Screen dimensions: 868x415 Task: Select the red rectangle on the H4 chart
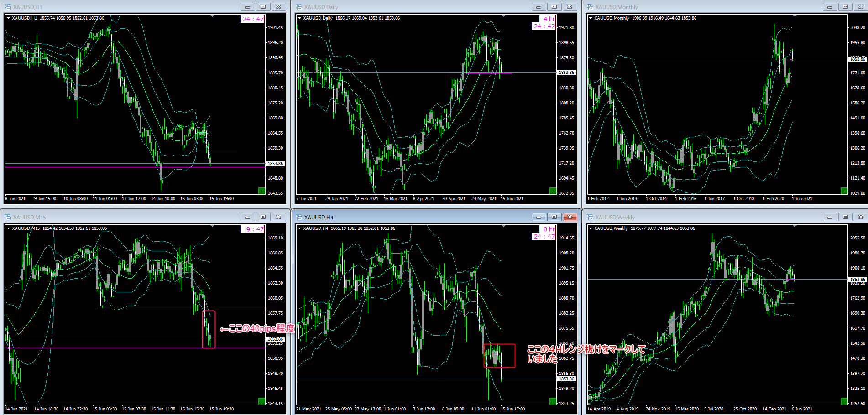499,344
